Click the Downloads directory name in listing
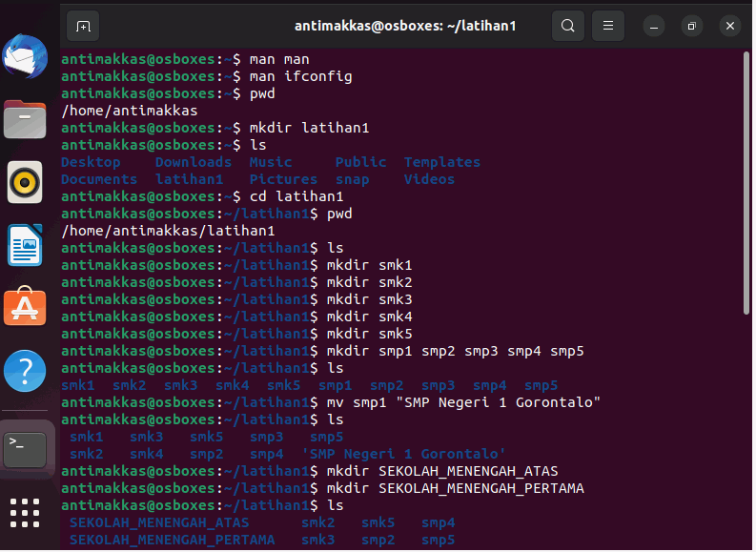The height and width of the screenshot is (552, 756). click(x=194, y=162)
